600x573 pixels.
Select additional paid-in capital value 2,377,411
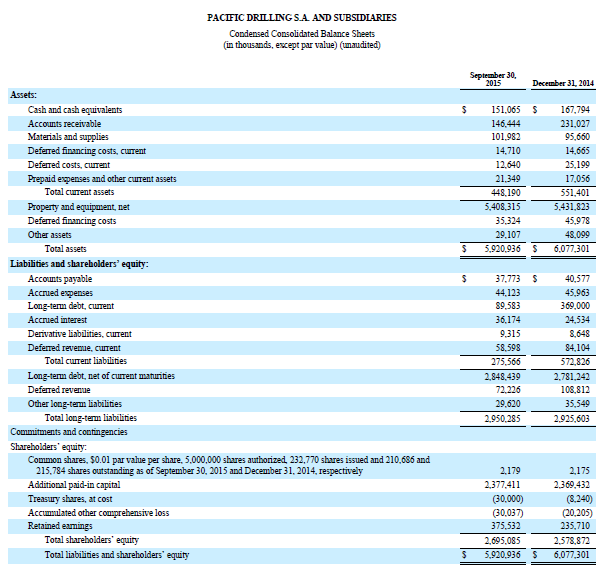point(502,485)
